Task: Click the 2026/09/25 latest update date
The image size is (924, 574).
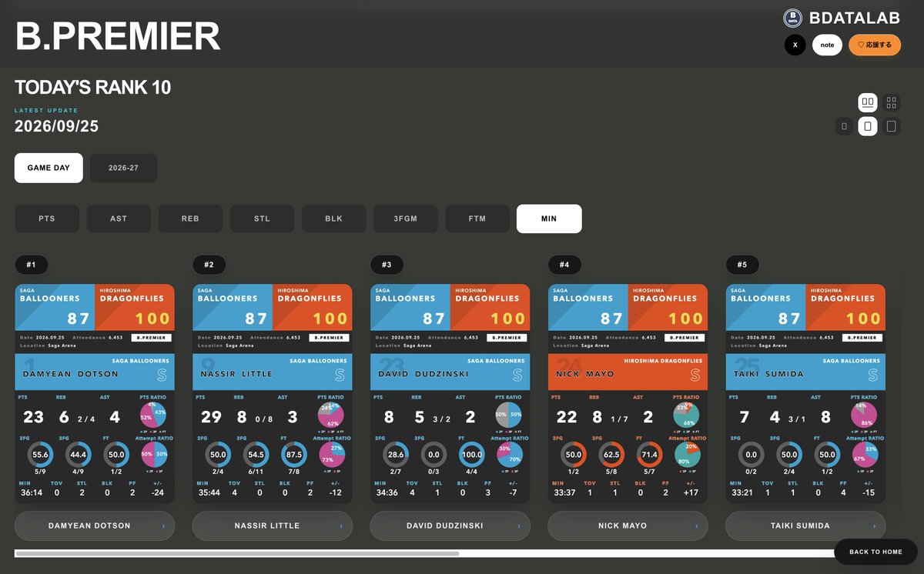Action: pyautogui.click(x=57, y=126)
